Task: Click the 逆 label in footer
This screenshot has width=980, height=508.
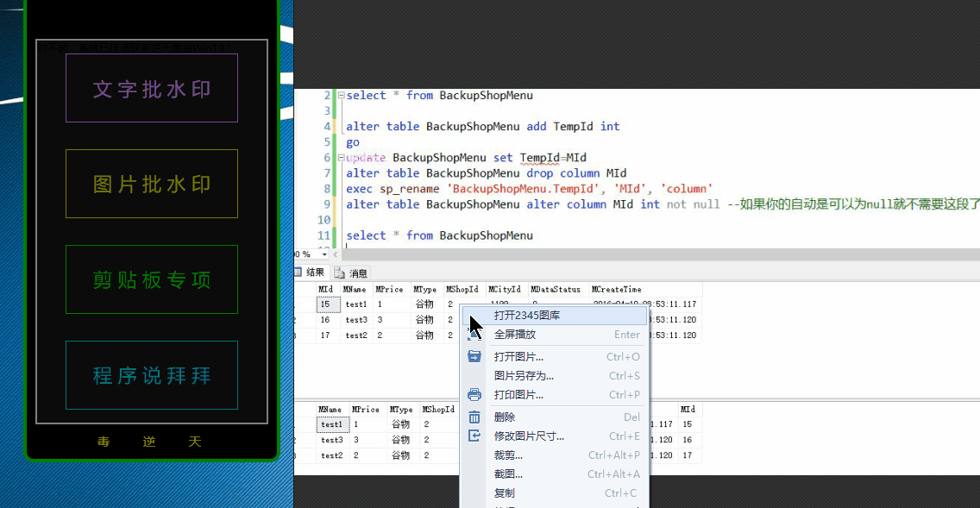Action: (149, 442)
